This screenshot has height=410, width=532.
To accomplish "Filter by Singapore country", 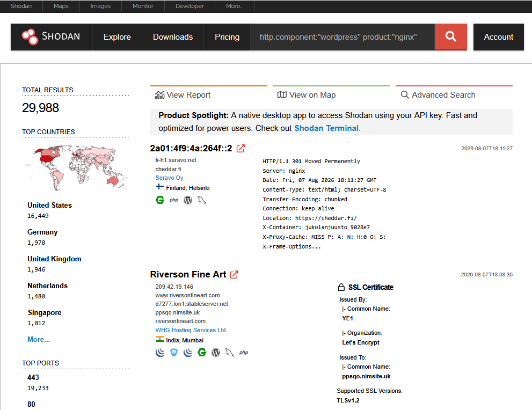I will point(45,312).
